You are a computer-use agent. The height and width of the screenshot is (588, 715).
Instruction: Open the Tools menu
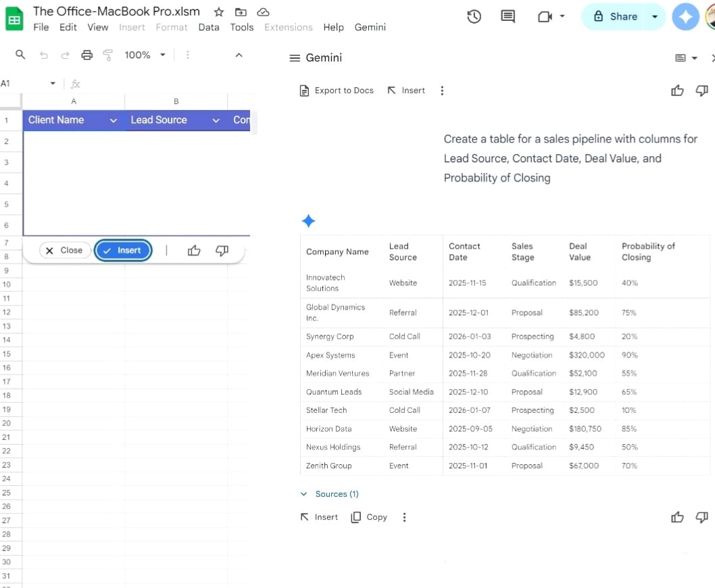241,27
